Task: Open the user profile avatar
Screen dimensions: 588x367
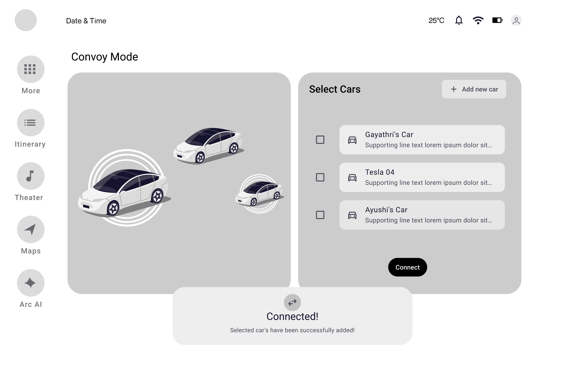Action: (x=516, y=20)
